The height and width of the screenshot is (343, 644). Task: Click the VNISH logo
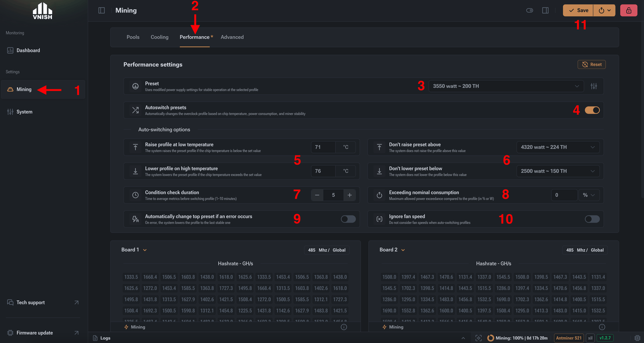pyautogui.click(x=42, y=11)
